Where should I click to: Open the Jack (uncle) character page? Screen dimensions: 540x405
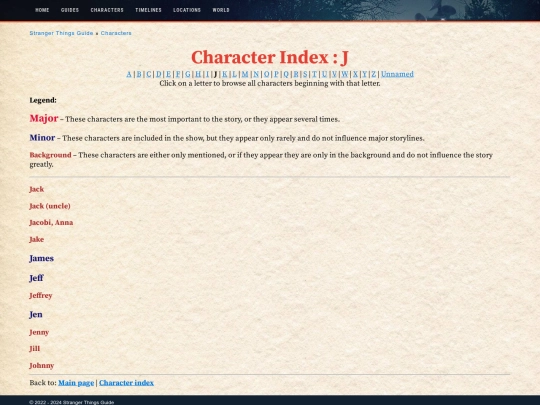pos(50,206)
